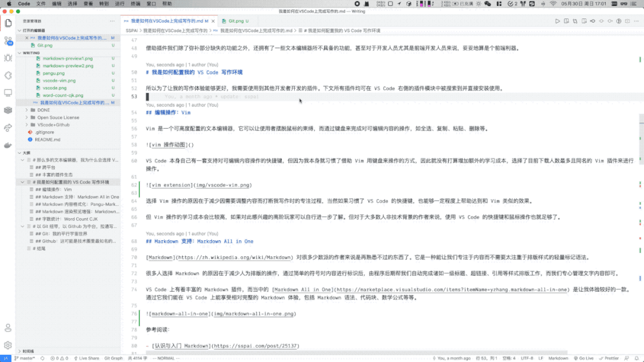Toggle Prettier formatter status item

pyautogui.click(x=609, y=358)
